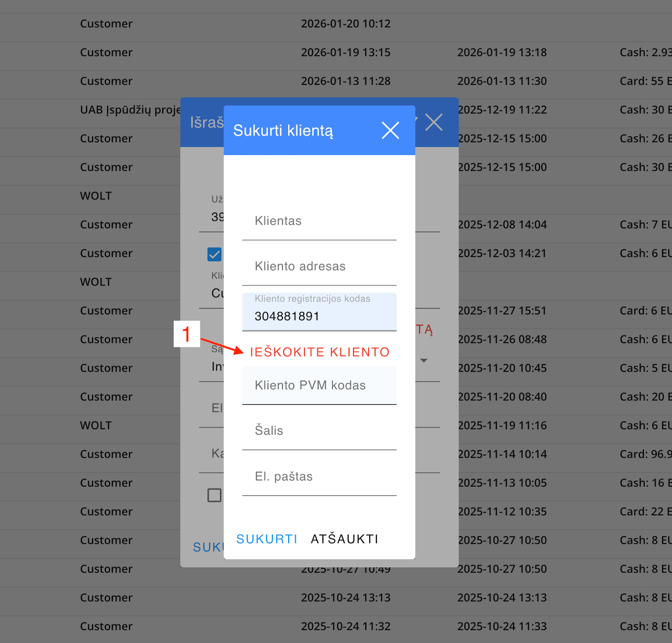Screen dimensions: 672x643
Task: Close the background invoice dialog
Action: click(433, 122)
